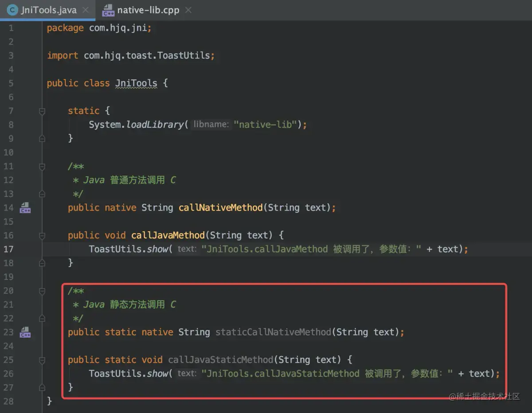Click the callJavaStaticMethod method name on line 25

pyautogui.click(x=220, y=360)
